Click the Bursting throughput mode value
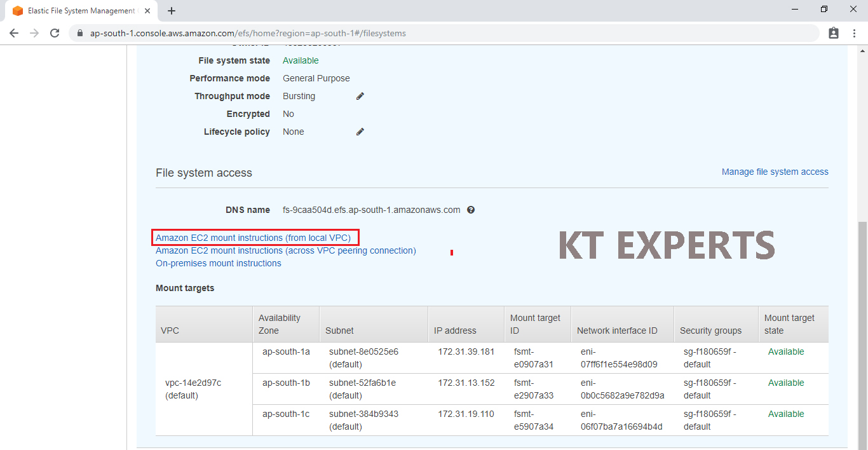This screenshot has height=450, width=868. [299, 96]
